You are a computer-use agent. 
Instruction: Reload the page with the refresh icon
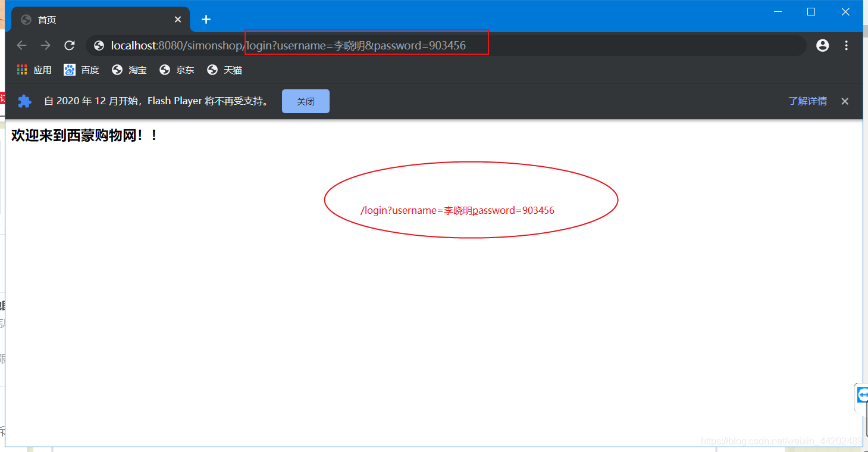(70, 45)
